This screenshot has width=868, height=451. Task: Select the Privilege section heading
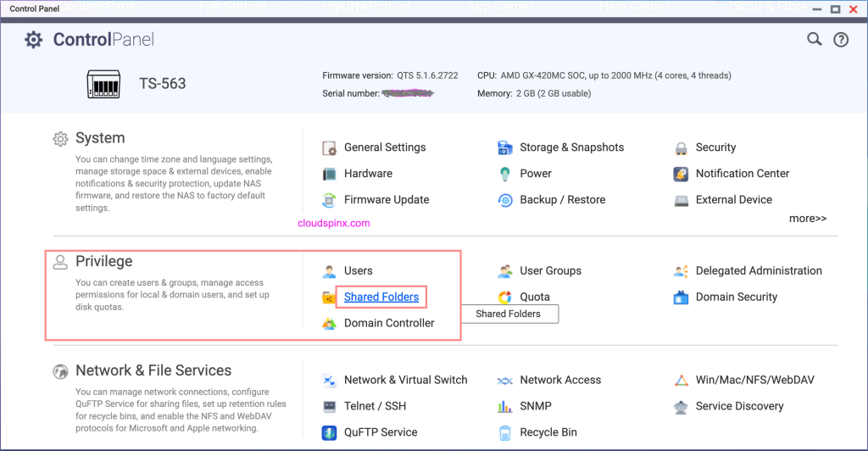104,261
